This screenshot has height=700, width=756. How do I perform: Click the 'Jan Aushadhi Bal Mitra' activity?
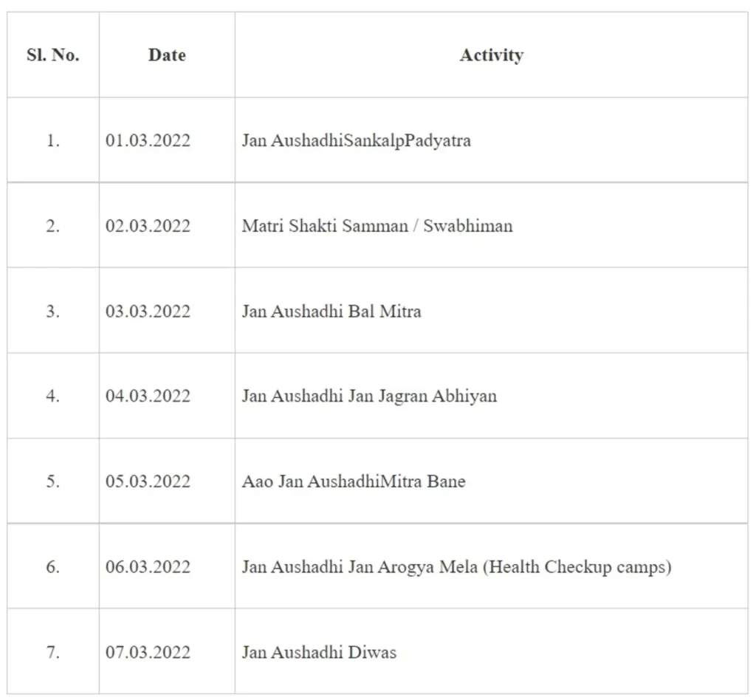(x=331, y=311)
